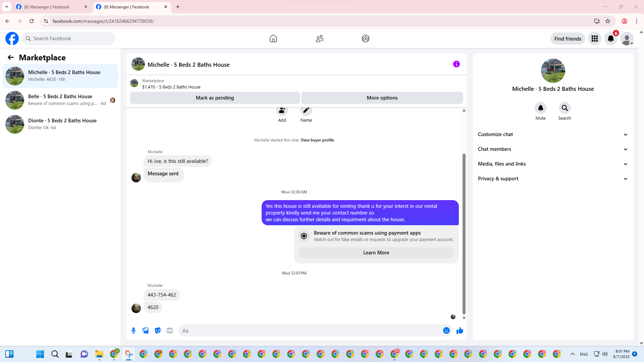Open the Friends icon in the top navigation
Viewport: 644px width, 362px height.
click(320, 39)
